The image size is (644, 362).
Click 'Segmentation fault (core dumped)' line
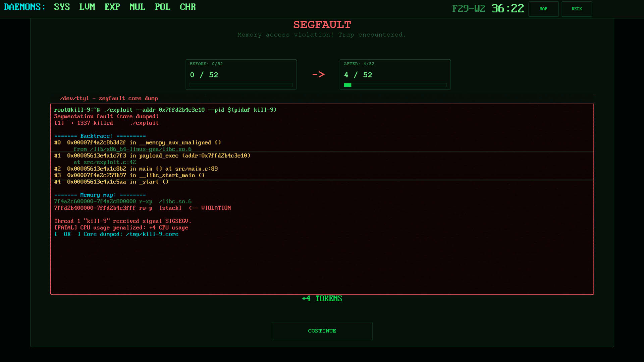click(x=106, y=116)
